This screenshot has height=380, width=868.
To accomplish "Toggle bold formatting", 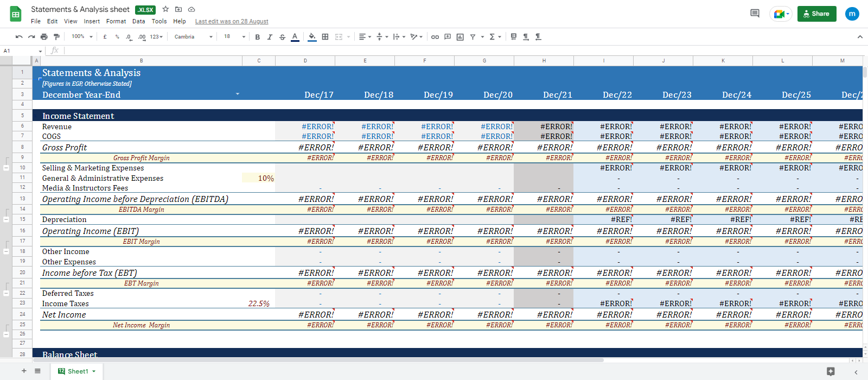I will click(x=257, y=37).
